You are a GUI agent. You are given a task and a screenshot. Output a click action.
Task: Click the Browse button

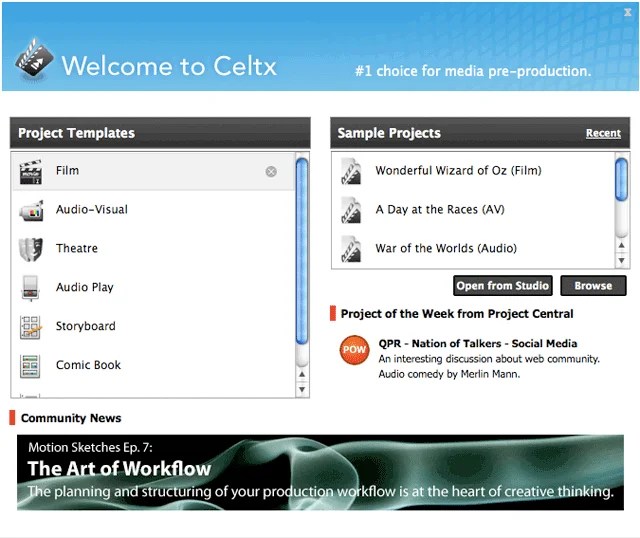tap(593, 286)
